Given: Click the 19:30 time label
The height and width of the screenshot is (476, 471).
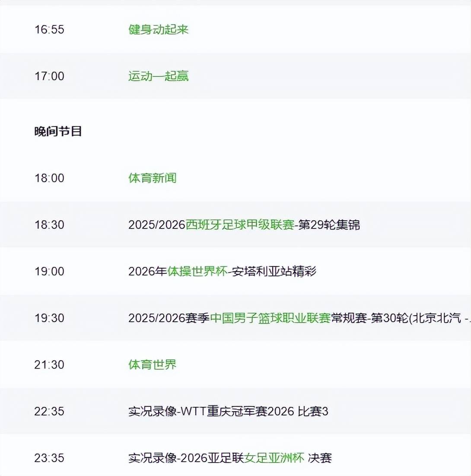Looking at the screenshot, I should (x=49, y=318).
